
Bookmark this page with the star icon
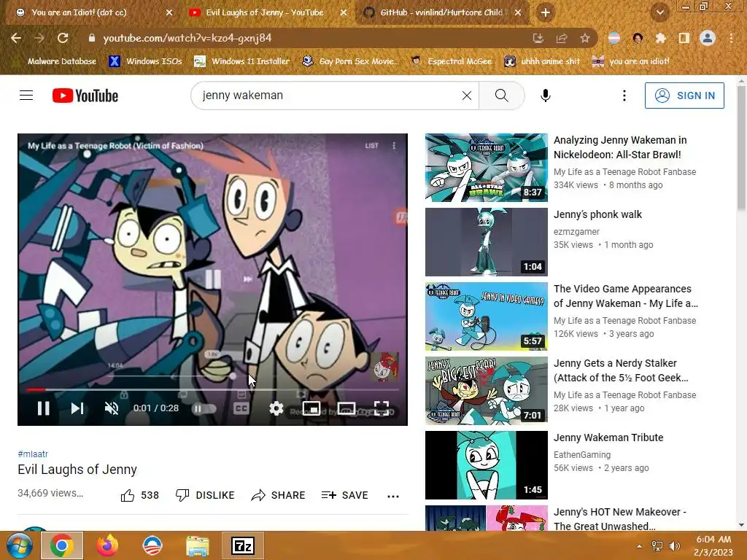coord(585,38)
